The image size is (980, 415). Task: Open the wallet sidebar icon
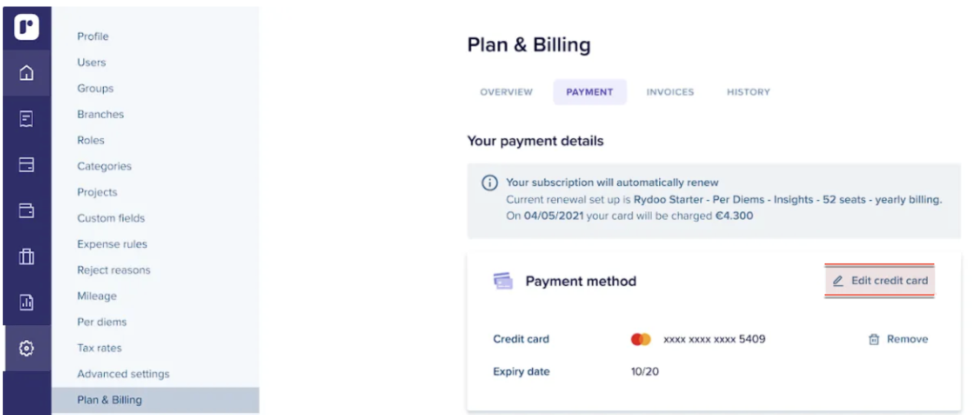pos(26,210)
